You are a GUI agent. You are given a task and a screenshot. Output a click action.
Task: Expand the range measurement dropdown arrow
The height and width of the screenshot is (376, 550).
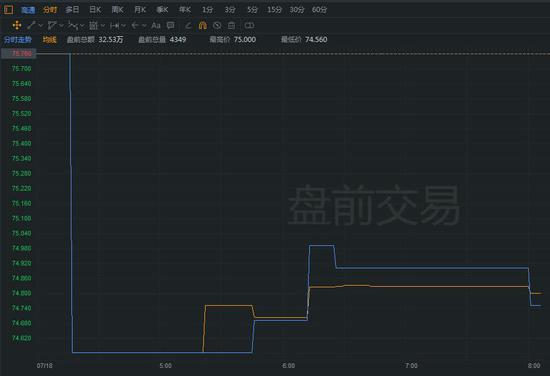(123, 26)
